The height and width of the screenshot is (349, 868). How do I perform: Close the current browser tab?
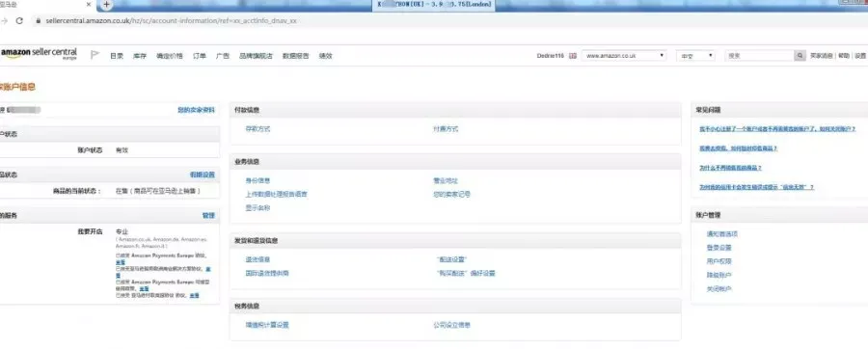89,5
